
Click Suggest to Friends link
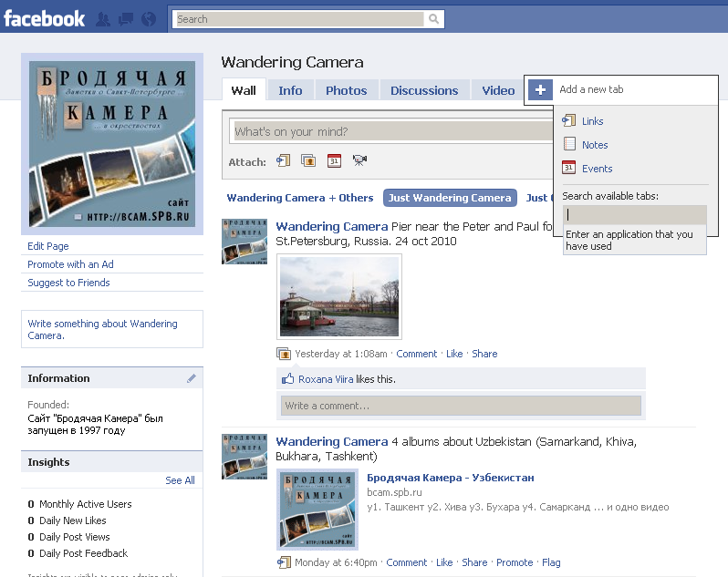(x=68, y=283)
